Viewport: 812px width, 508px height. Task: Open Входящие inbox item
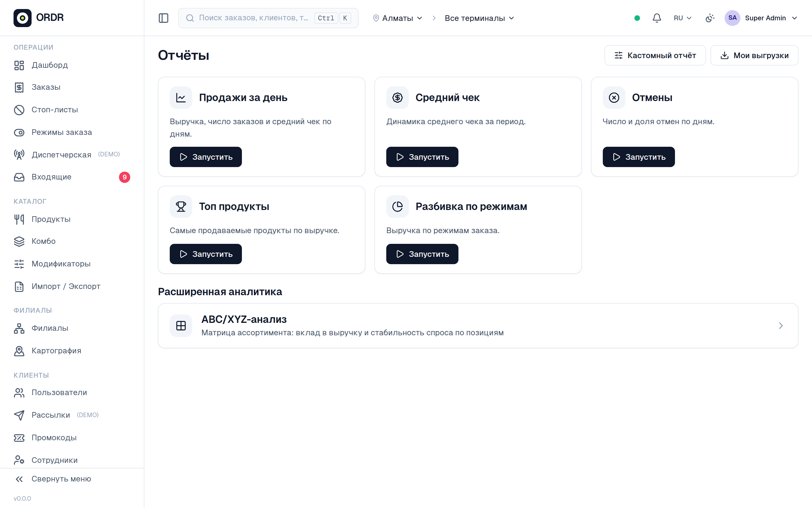coord(72,177)
